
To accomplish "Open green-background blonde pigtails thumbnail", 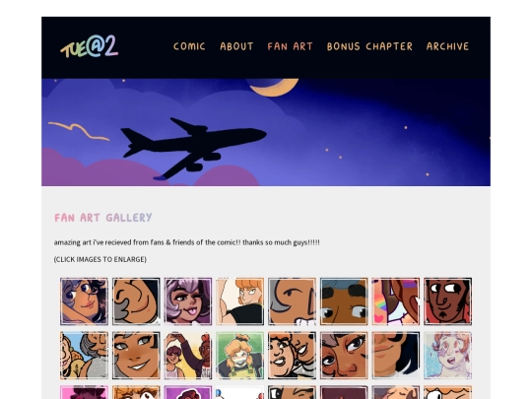I will (x=239, y=356).
